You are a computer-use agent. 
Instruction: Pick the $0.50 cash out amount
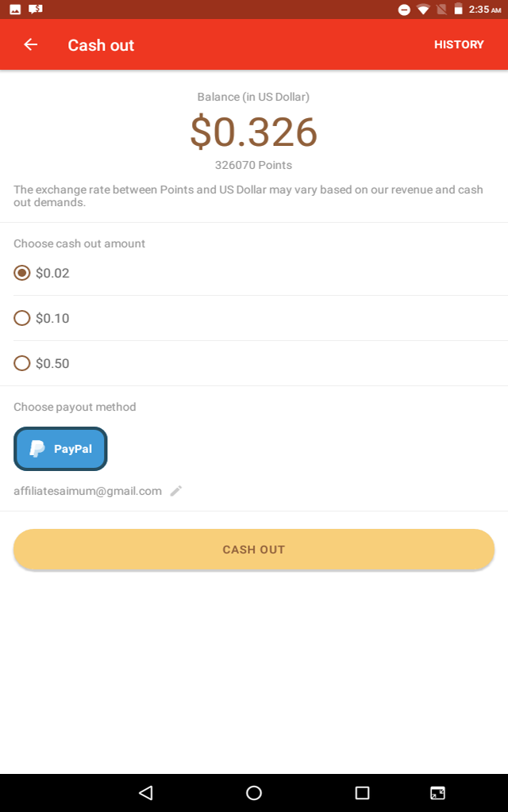22,363
